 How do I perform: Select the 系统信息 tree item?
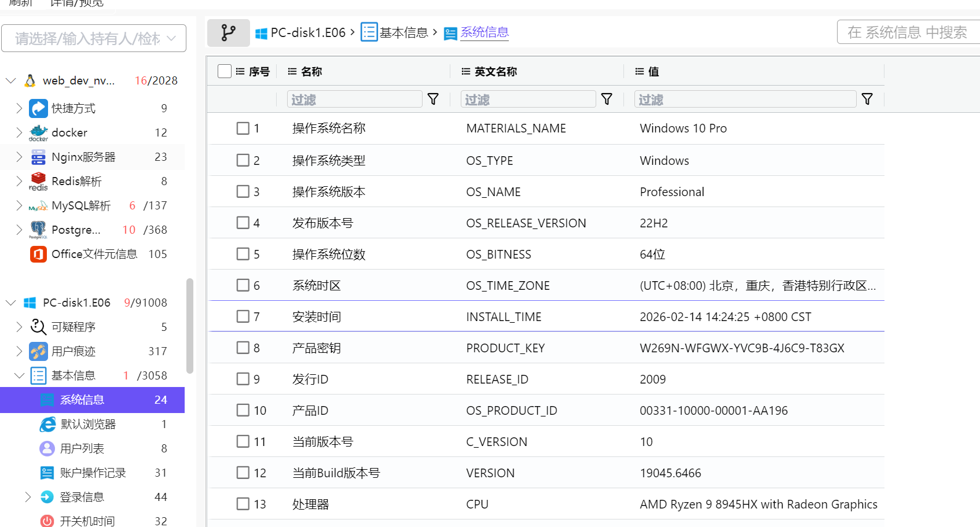point(93,400)
